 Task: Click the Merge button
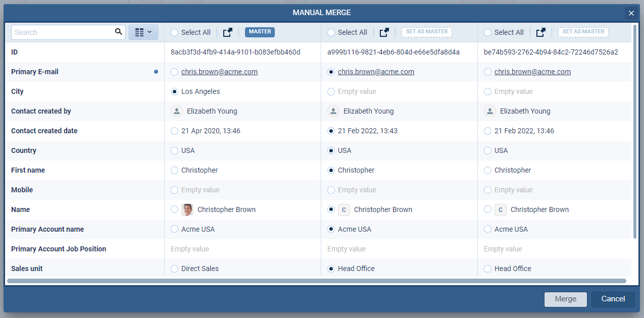[x=565, y=299]
